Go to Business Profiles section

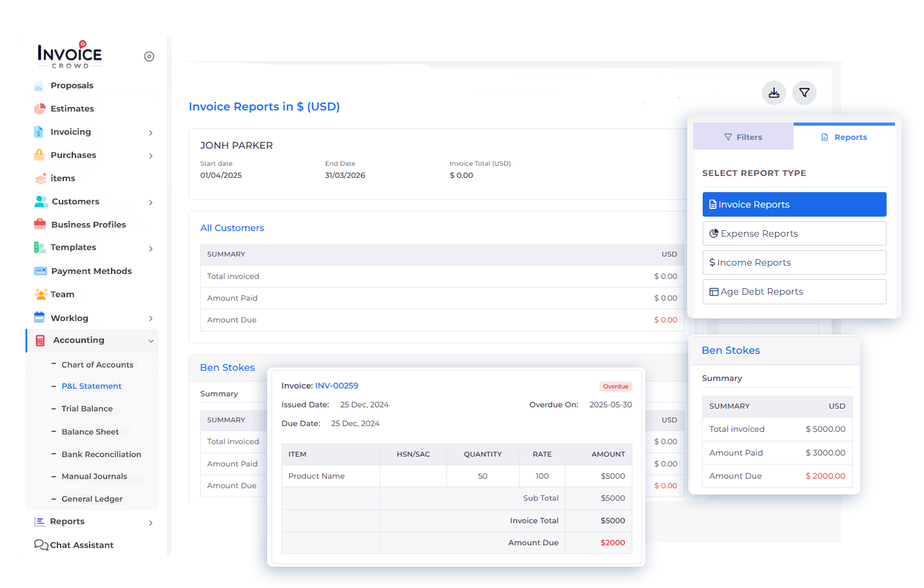(x=88, y=225)
